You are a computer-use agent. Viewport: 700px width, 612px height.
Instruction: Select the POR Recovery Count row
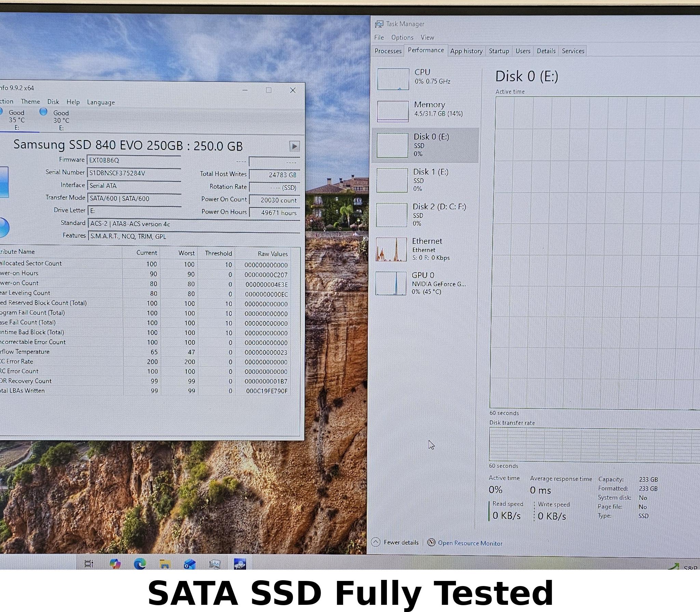click(145, 381)
